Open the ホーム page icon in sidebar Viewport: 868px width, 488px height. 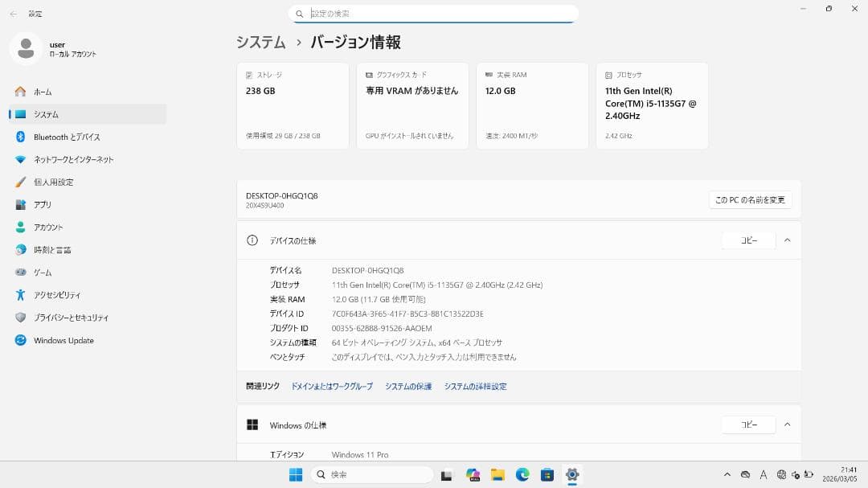tap(20, 92)
